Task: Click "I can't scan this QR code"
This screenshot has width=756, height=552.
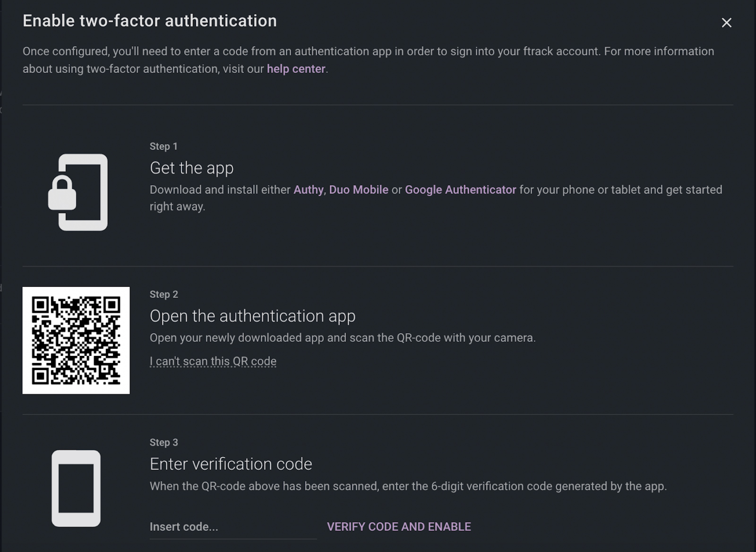Action: pos(213,361)
